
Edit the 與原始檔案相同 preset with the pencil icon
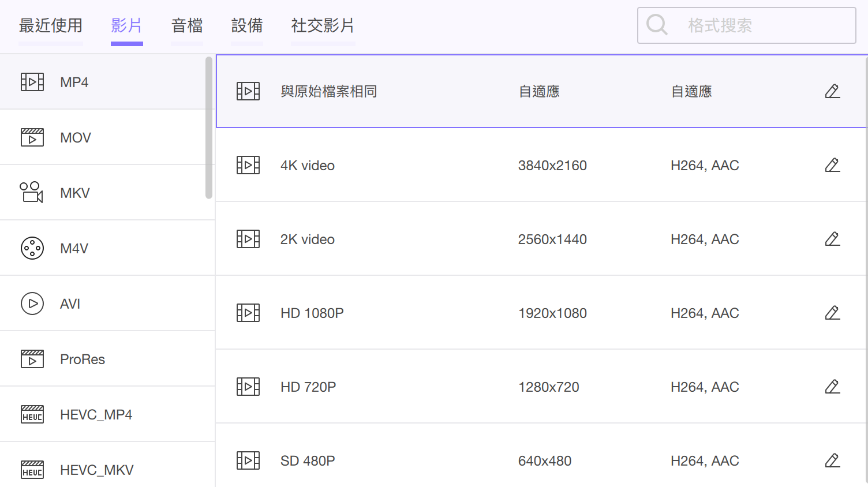click(x=832, y=91)
